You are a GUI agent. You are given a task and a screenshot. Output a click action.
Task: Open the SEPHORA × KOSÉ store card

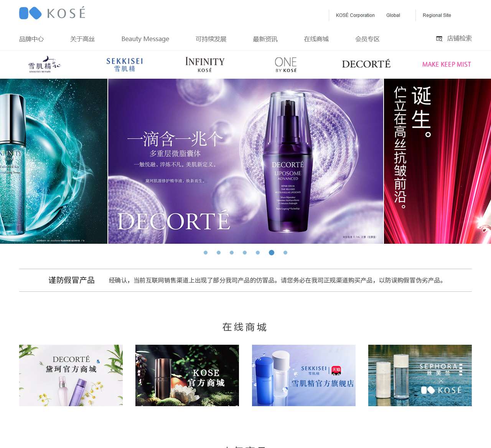pyautogui.click(x=420, y=375)
